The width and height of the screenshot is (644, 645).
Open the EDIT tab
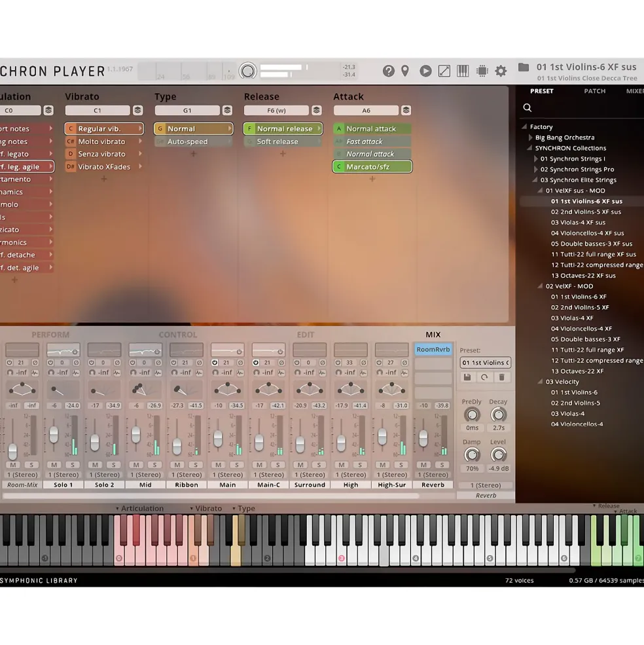(306, 335)
